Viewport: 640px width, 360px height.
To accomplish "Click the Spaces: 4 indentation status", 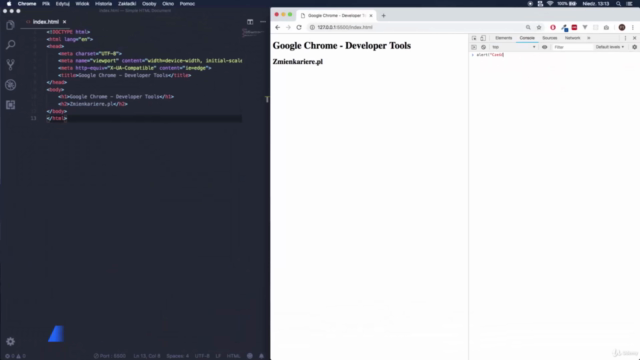I will click(x=178, y=356).
